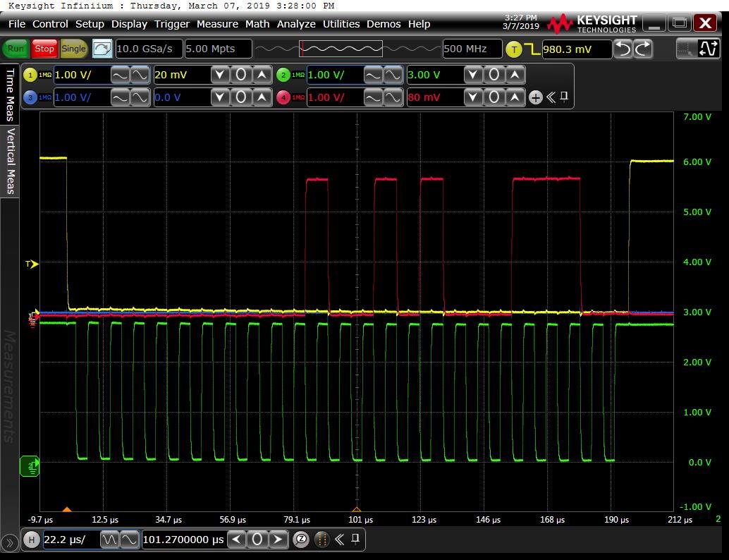Click the redo arrow icon
The height and width of the screenshot is (560, 729).
pos(643,49)
